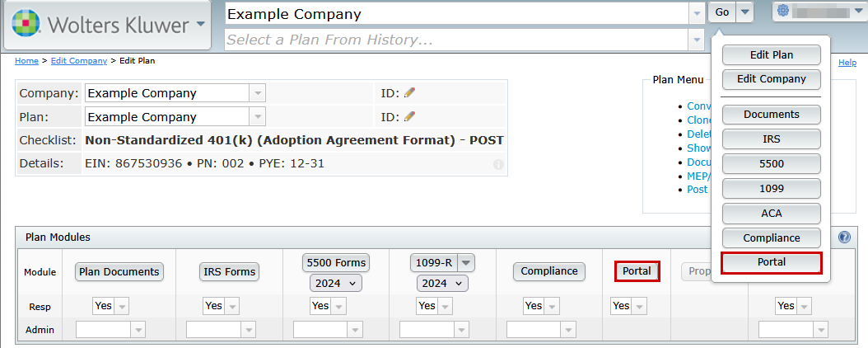868x348 pixels.
Task: Click the pencil icon beside Plan ID
Action: coord(410,117)
